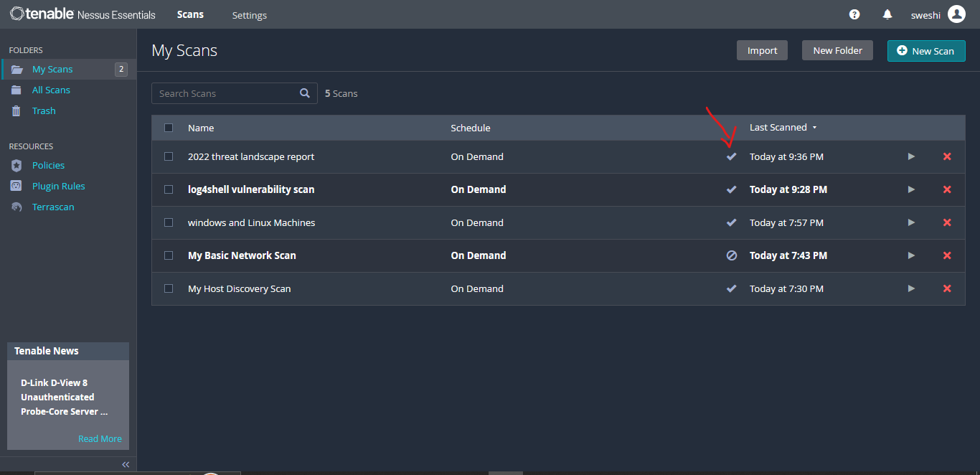
Task: Select the log4shell vulnerability scan checkbox
Action: (x=169, y=189)
